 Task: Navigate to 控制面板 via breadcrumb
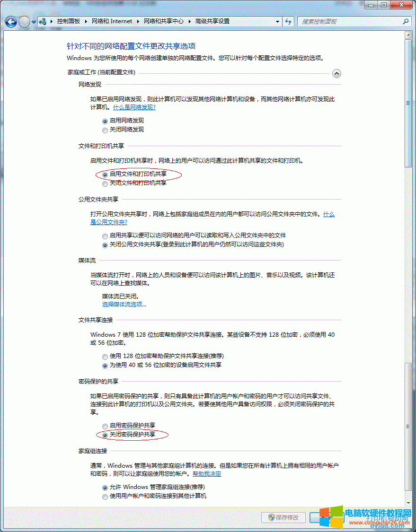tap(69, 22)
